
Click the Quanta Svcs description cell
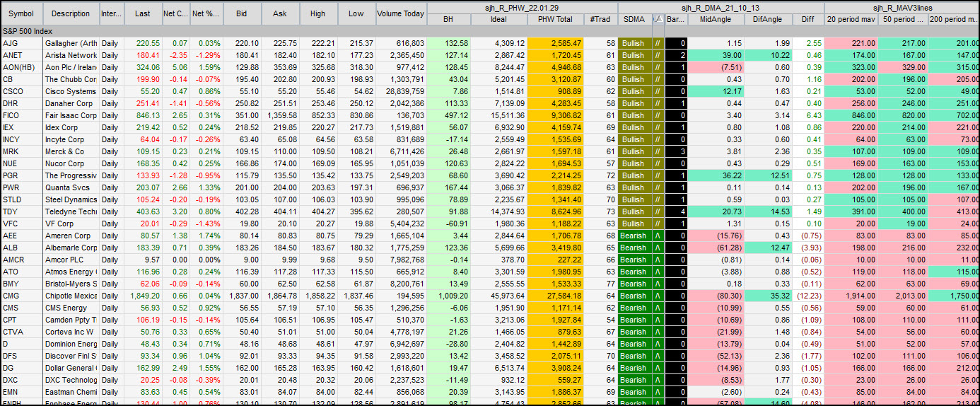click(x=71, y=187)
